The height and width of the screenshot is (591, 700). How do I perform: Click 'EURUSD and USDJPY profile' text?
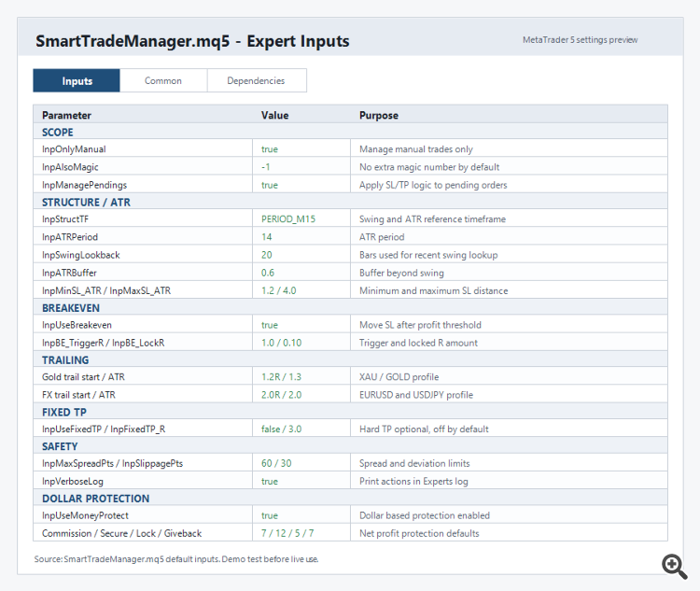416,395
